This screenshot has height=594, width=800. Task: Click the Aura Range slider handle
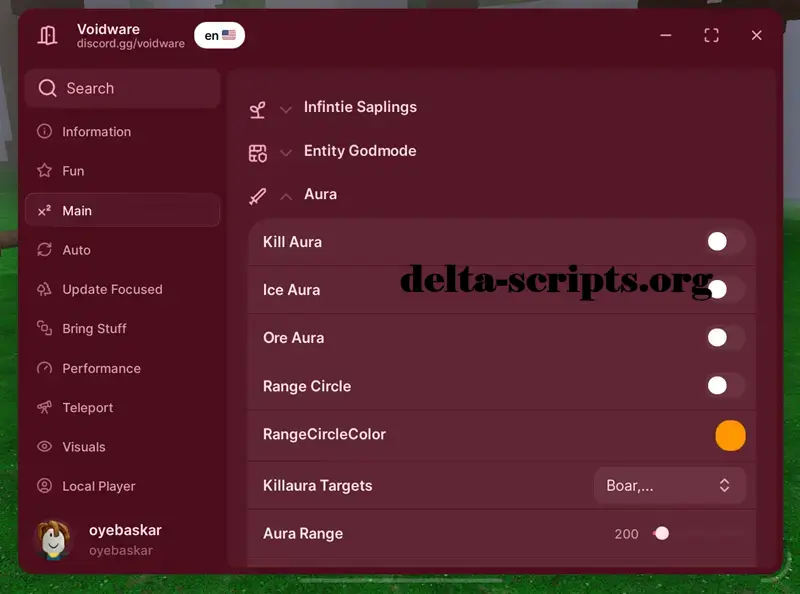coord(662,533)
